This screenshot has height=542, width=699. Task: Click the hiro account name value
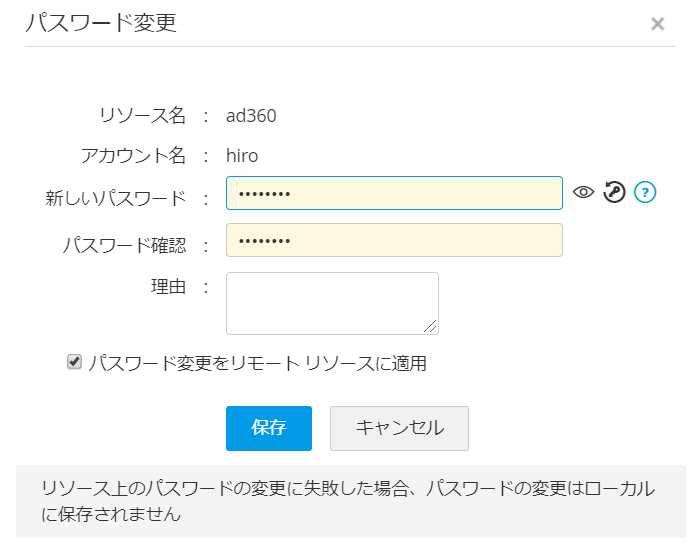click(x=242, y=156)
